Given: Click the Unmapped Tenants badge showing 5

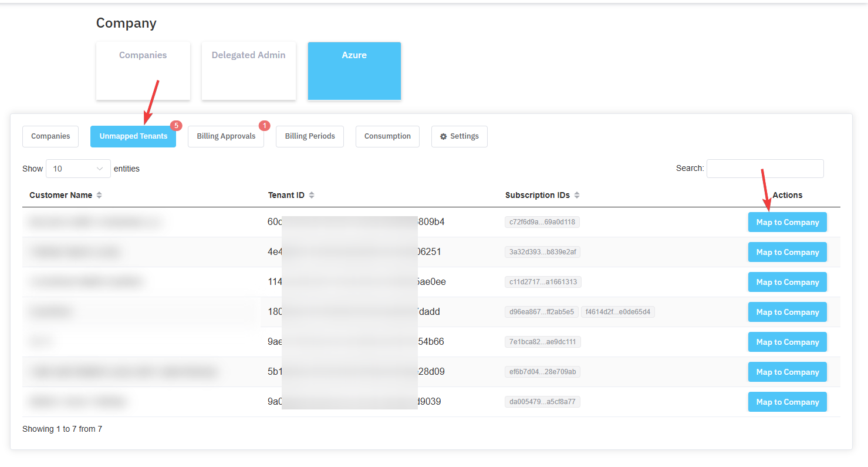Looking at the screenshot, I should pyautogui.click(x=176, y=126).
